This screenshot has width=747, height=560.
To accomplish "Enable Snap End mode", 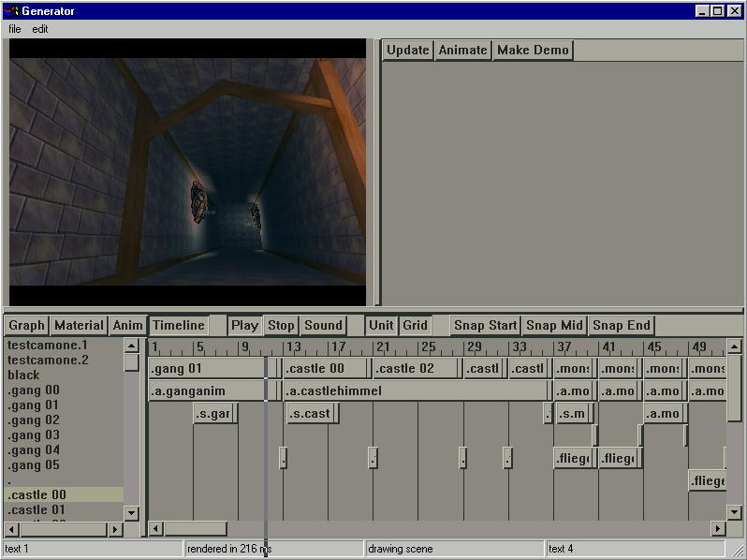I will [x=622, y=326].
